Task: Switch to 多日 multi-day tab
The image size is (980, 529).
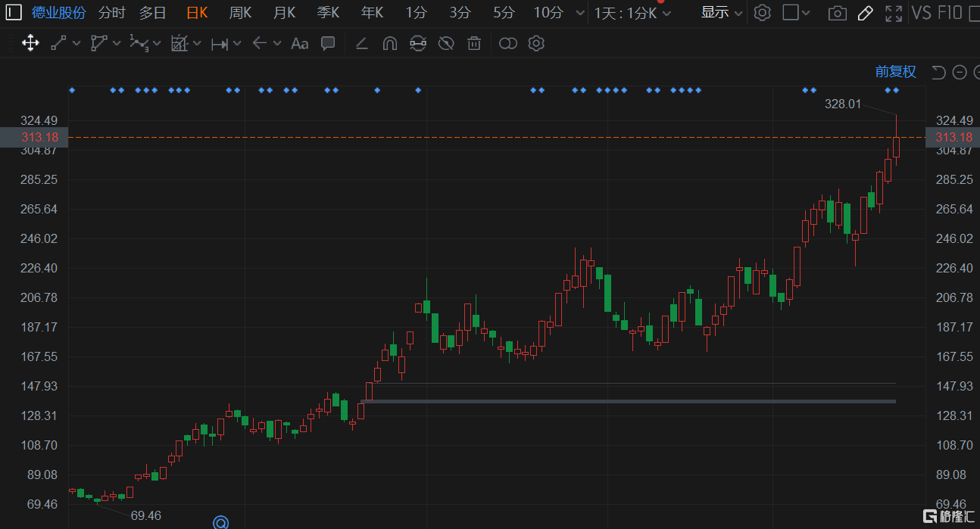Action: coord(152,13)
